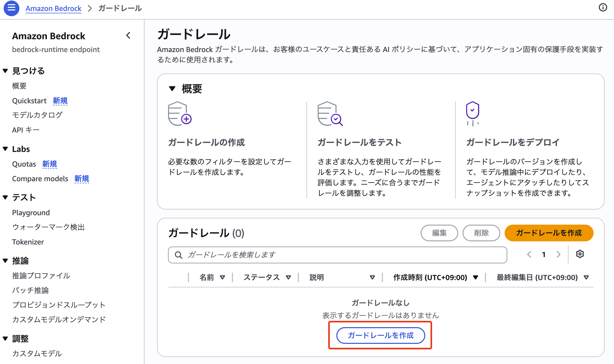This screenshot has height=364, width=614.
Task: Collapse the 調整 section
Action: (5, 339)
